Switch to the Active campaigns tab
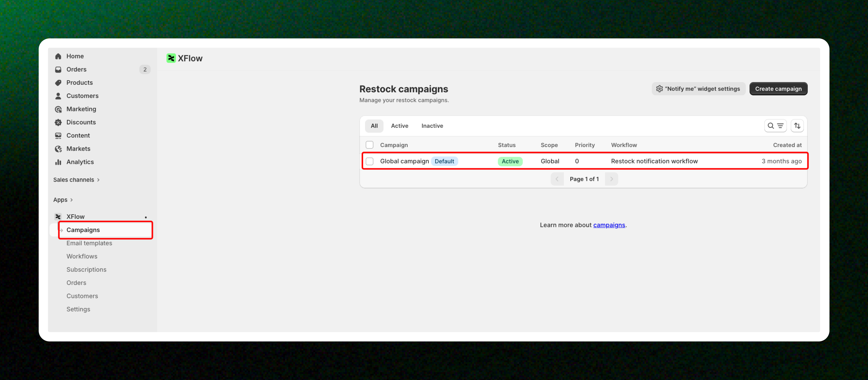868x380 pixels. click(399, 126)
